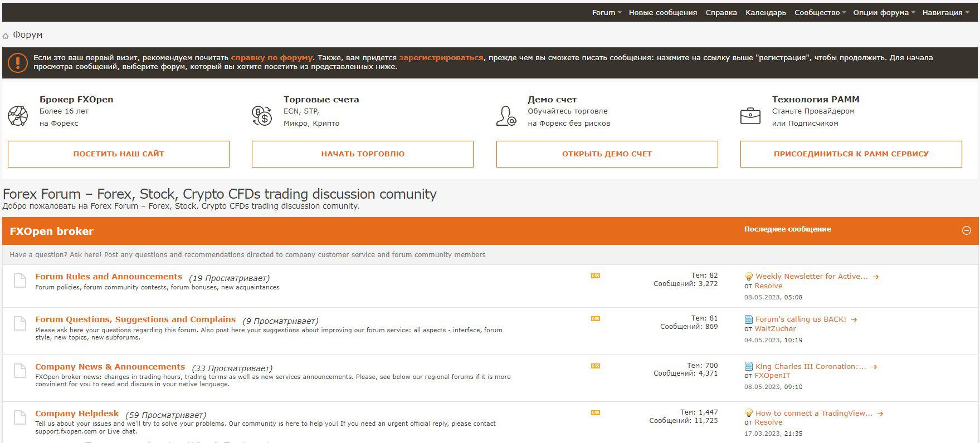This screenshot has height=443, width=980.
Task: Click the Брокер FXOpen heading
Action: click(76, 100)
